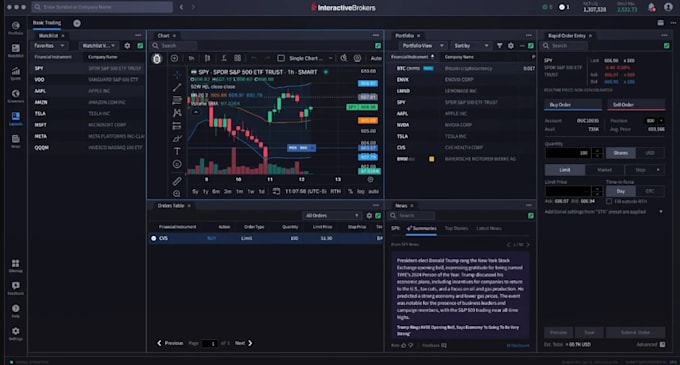Screen dimensions: 680x365
Task: Click the Enter Symbol or Company Name search field
Action: coord(102,7)
